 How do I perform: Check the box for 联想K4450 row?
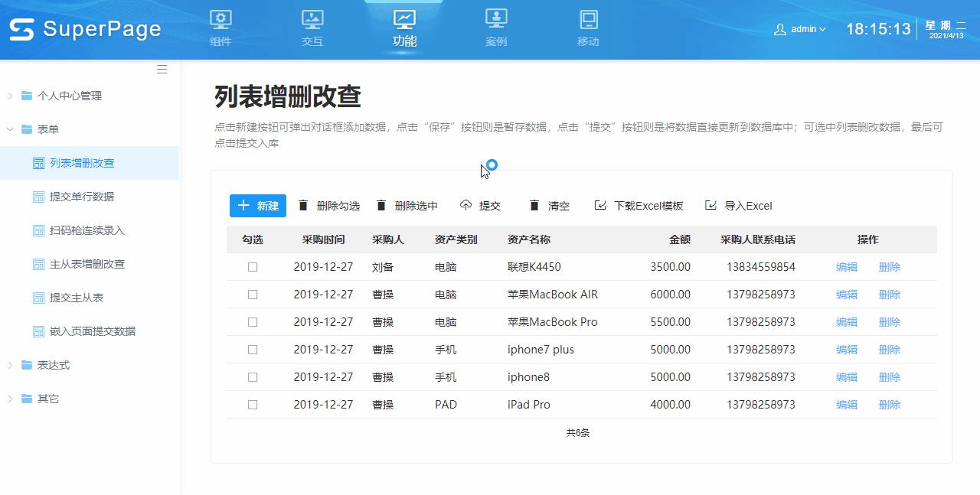click(253, 267)
